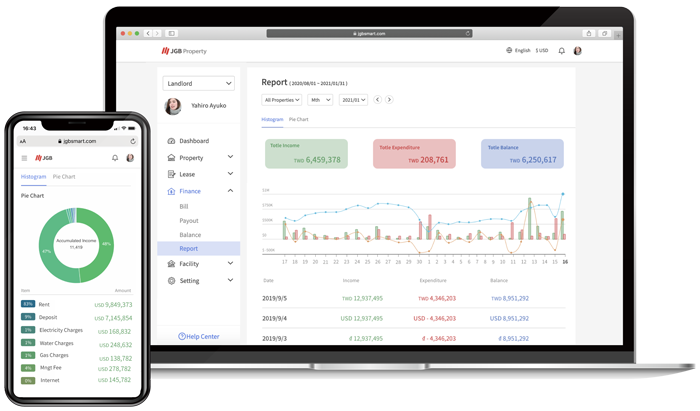The width and height of the screenshot is (700, 411).
Task: Tap the notification bell on the phone
Action: click(x=115, y=158)
